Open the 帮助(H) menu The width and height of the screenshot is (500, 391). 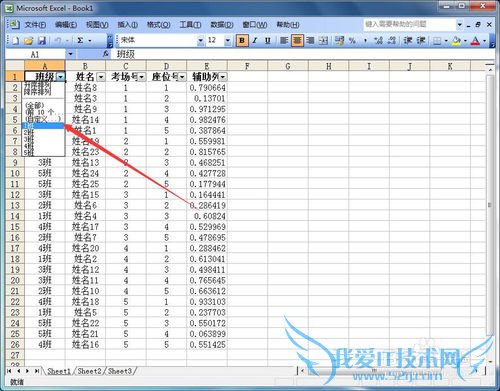pyautogui.click(x=288, y=25)
